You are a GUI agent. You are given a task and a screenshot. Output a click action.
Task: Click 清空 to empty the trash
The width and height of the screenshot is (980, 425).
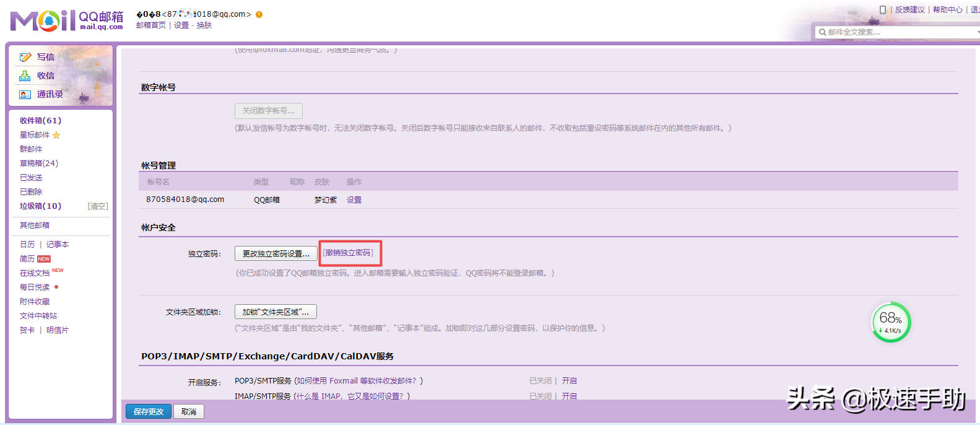coord(98,206)
